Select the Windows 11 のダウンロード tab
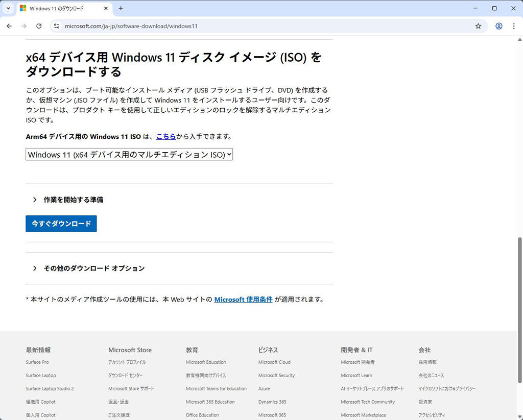Viewport: 523px width, 420px height. (59, 9)
